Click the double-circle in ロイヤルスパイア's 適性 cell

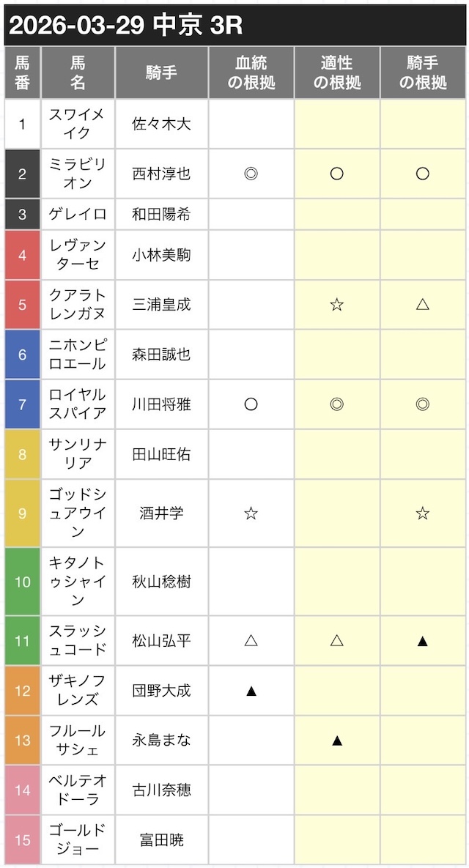337,404
